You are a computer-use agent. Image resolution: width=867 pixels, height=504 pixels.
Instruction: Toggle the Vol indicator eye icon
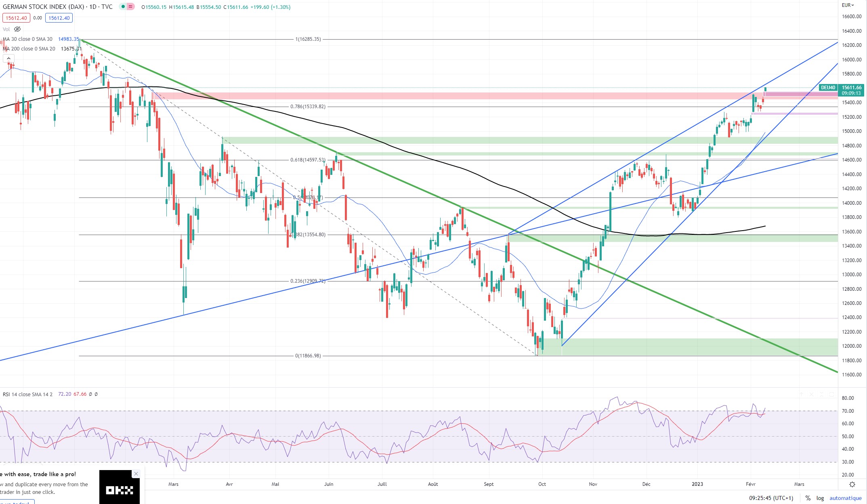[17, 29]
